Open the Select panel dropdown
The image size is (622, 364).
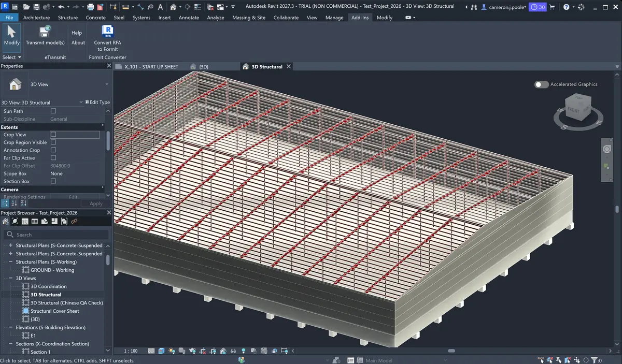(12, 57)
